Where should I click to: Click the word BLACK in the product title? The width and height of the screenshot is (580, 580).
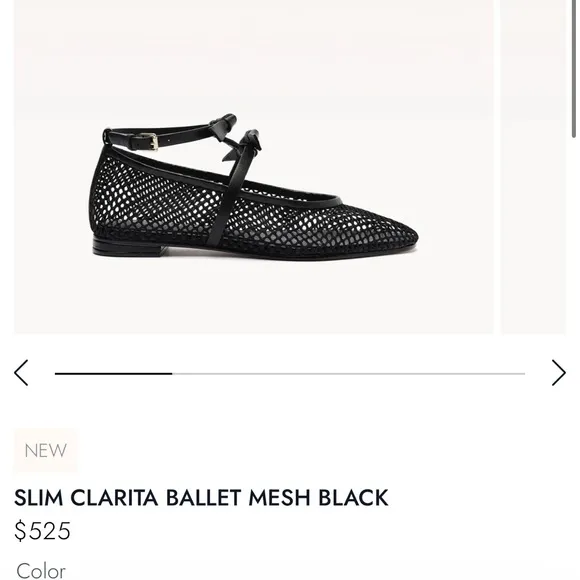coord(353,498)
